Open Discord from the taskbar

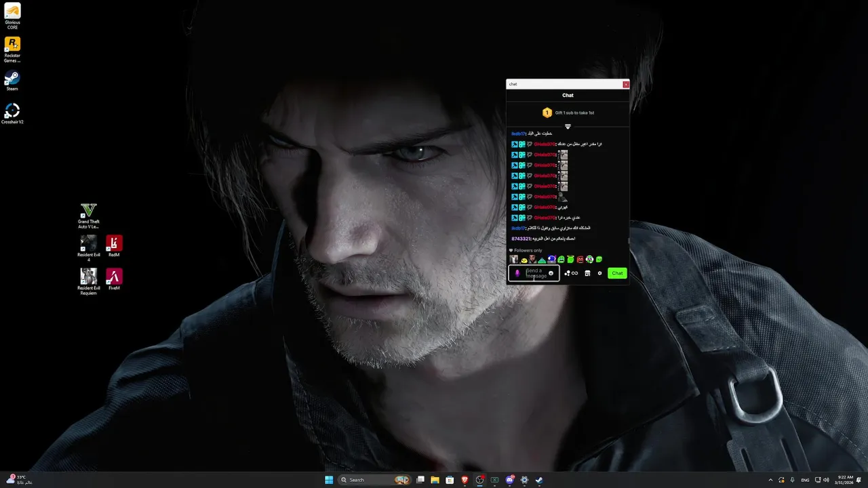(509, 480)
